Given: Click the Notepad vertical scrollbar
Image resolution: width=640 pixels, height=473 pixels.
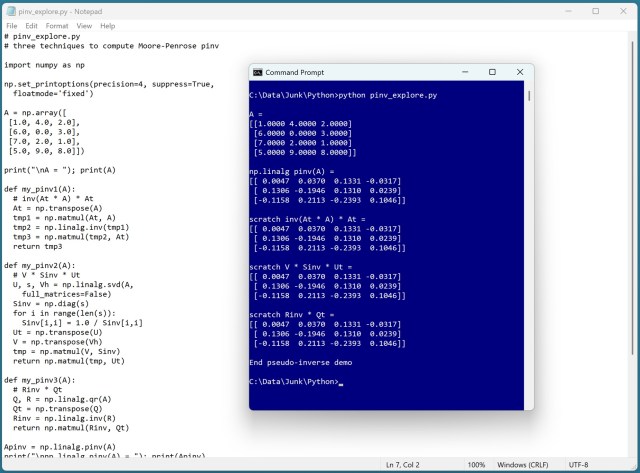Looking at the screenshot, I should (633, 240).
